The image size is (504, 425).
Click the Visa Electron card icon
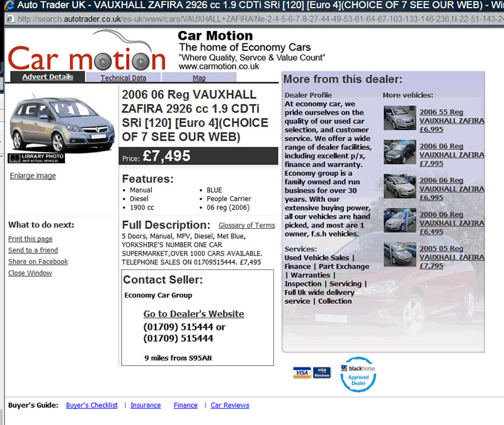(322, 373)
